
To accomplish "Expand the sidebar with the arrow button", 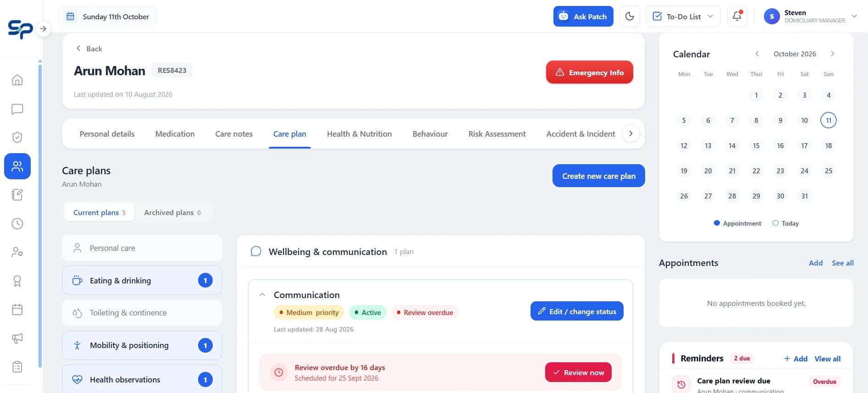I will pos(43,29).
